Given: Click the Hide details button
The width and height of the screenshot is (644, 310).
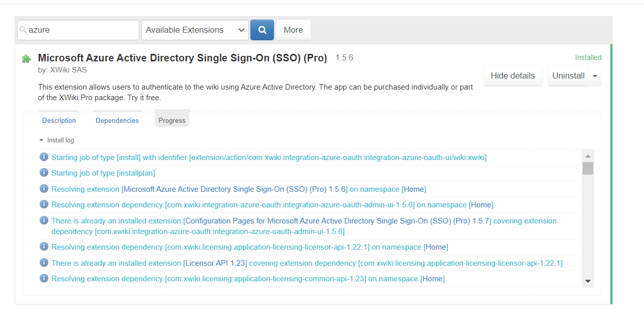Looking at the screenshot, I should pyautogui.click(x=513, y=75).
